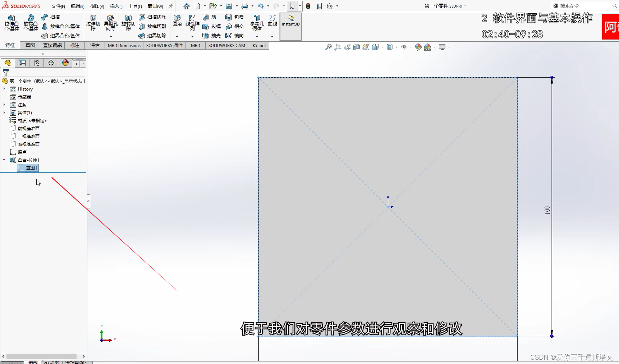The width and height of the screenshot is (619, 364).
Task: Click the rebuild traffic light icon
Action: pyautogui.click(x=308, y=6)
